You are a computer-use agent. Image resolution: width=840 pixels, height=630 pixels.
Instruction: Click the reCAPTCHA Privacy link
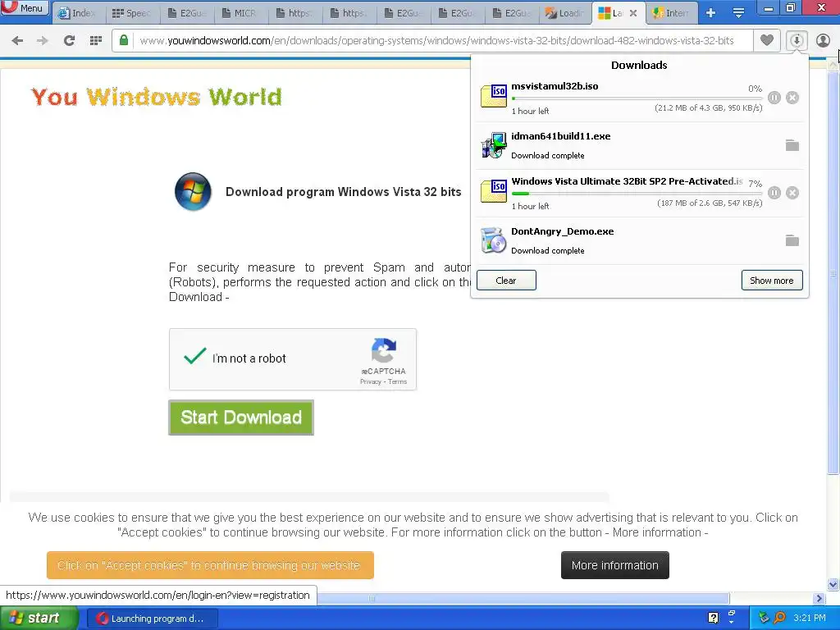coord(370,381)
